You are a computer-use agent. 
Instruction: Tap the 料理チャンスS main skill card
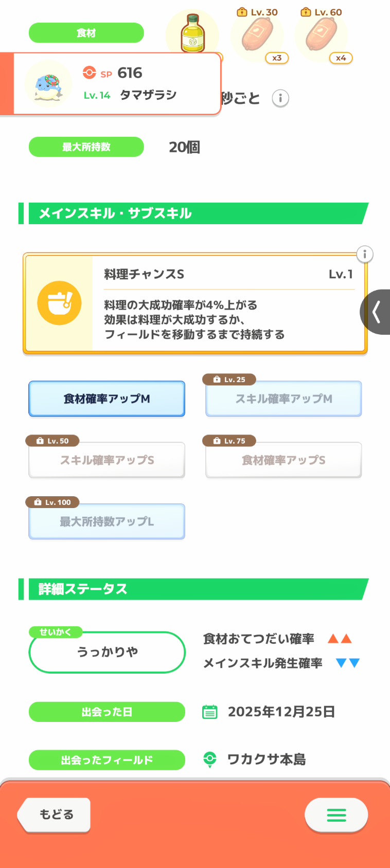point(228,303)
